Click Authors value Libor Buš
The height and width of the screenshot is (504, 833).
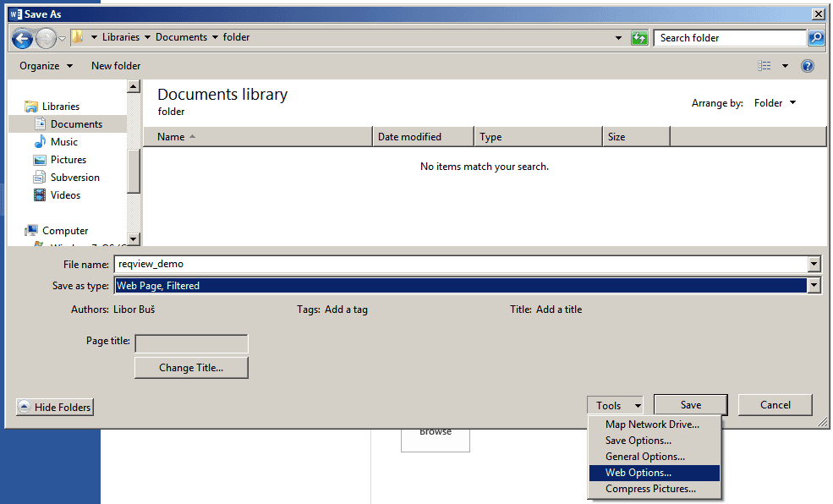click(134, 310)
